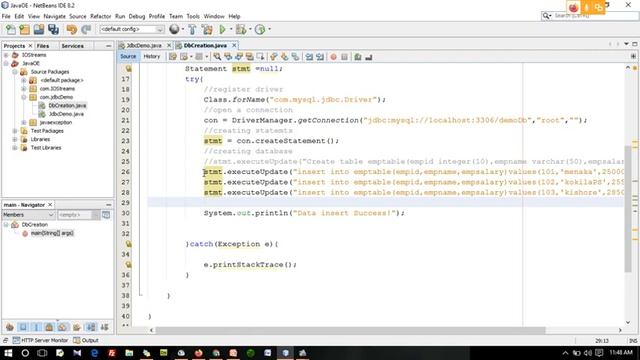Viewport: 640px width, 360px height.
Task: Click the Find Previous Occurrence icon
Action: coord(228,57)
